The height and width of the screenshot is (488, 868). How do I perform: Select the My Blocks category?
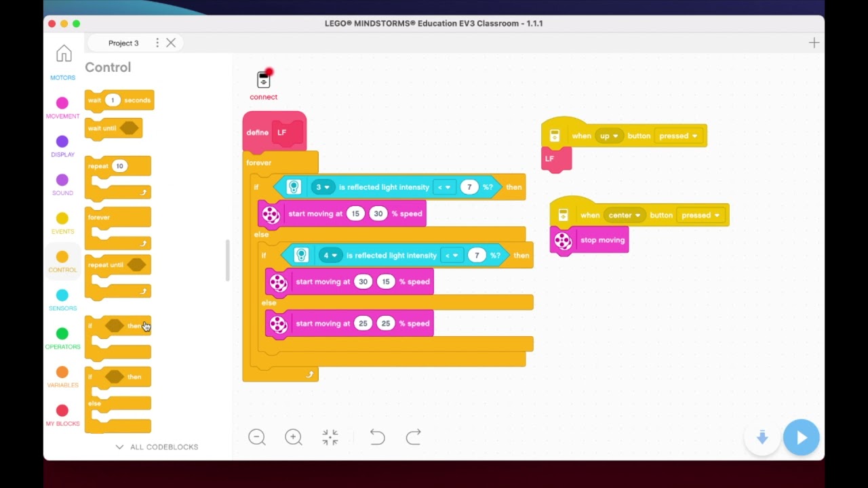click(x=62, y=415)
